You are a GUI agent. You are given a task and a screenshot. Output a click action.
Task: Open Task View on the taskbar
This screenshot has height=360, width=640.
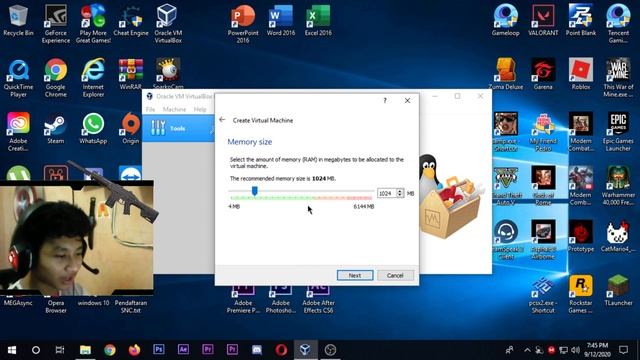click(x=60, y=350)
